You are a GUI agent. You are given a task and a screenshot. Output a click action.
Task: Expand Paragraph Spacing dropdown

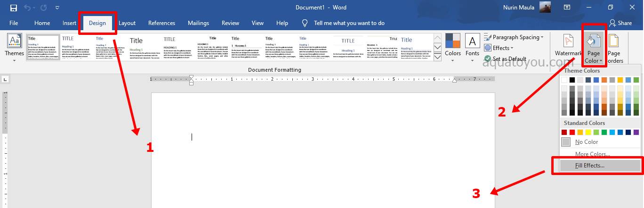click(x=514, y=37)
